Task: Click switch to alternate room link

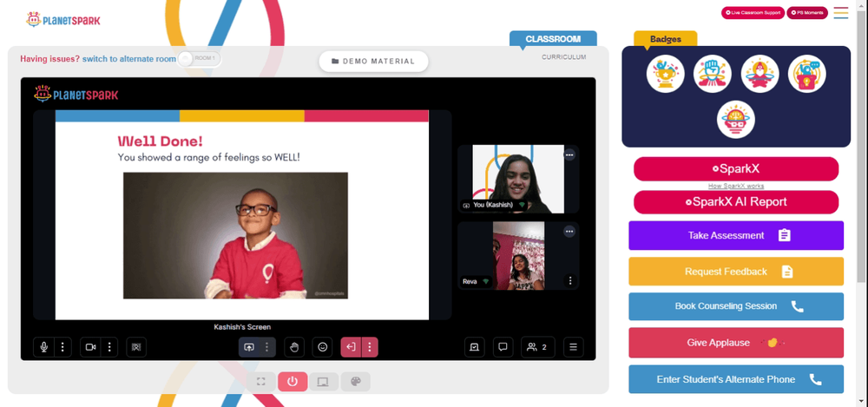Action: [129, 59]
